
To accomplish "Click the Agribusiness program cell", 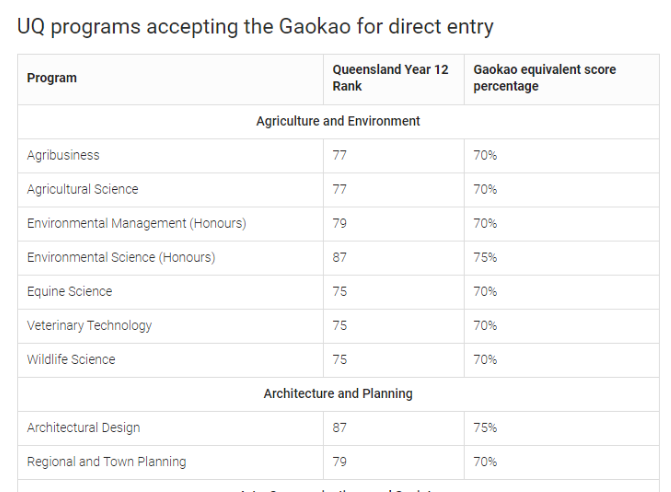I will click(63, 155).
